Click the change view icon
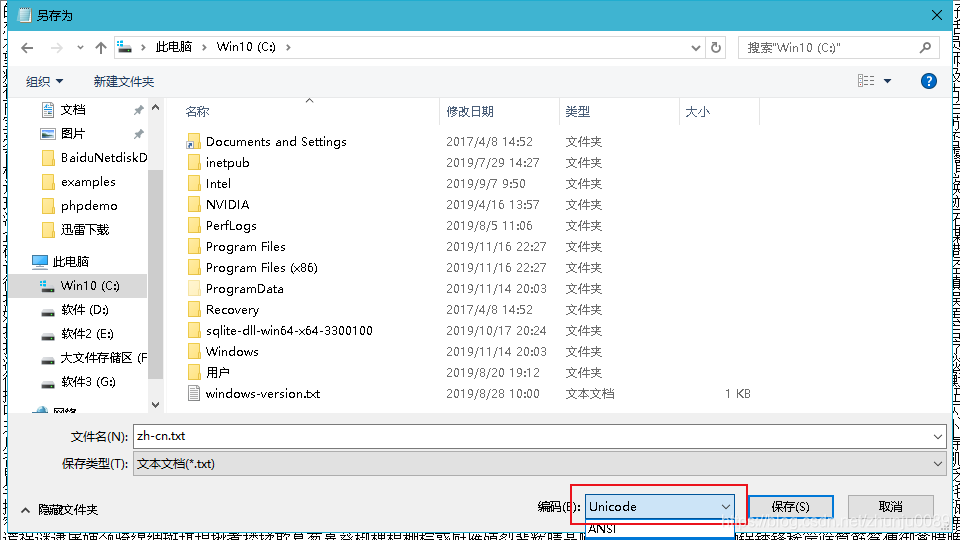960x540 pixels. click(866, 81)
